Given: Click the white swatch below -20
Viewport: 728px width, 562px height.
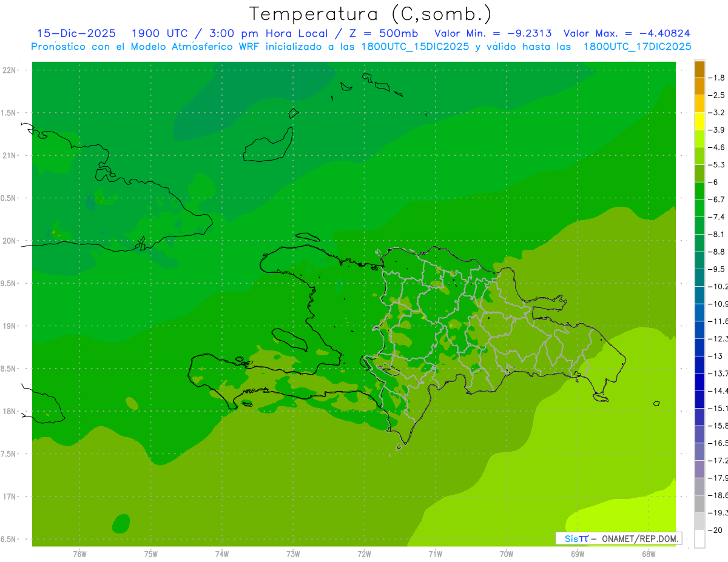Looking at the screenshot, I should click(x=699, y=539).
